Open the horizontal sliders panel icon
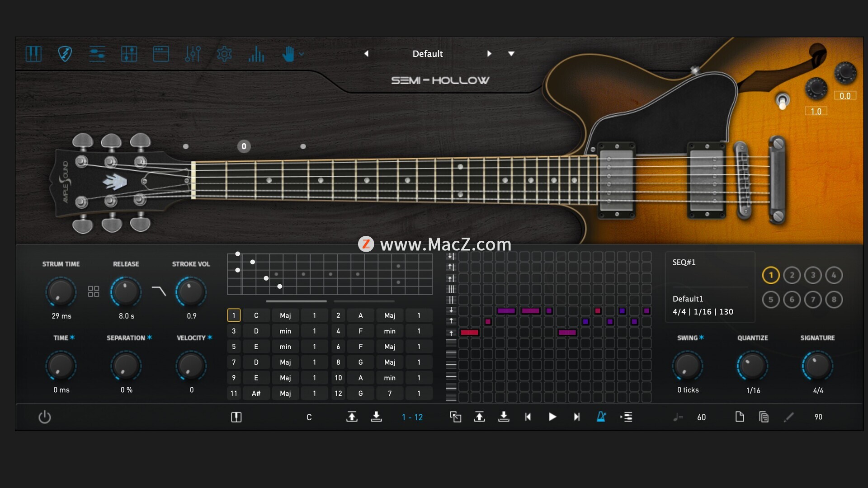The width and height of the screenshot is (868, 488). coord(97,54)
